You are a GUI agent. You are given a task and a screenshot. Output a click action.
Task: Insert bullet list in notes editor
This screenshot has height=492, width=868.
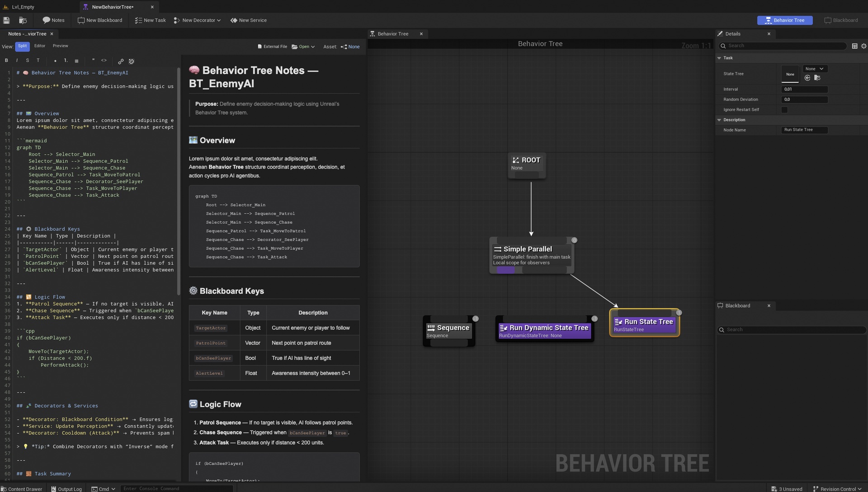tap(55, 61)
